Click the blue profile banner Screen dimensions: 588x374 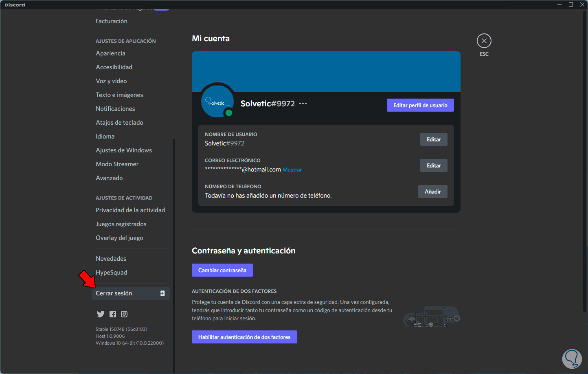click(326, 72)
